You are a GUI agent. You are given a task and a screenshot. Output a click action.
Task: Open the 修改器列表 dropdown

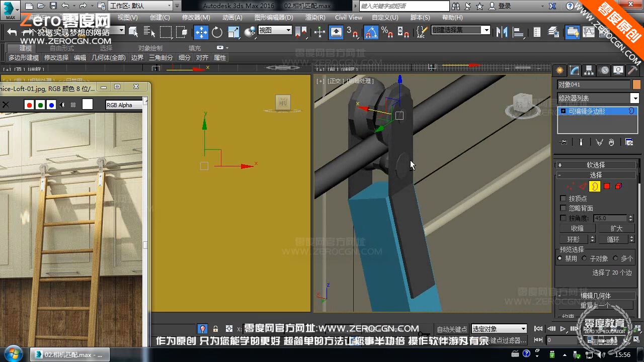coord(598,99)
